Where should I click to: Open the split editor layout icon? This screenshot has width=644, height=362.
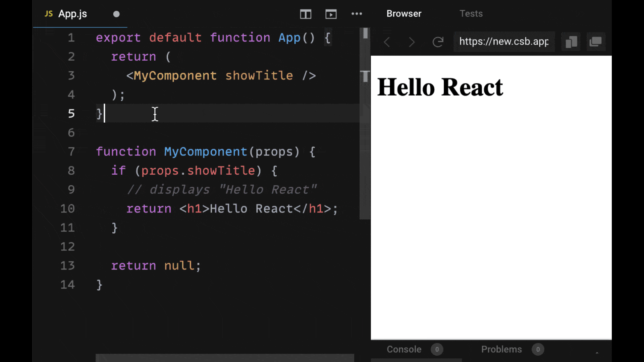point(306,14)
